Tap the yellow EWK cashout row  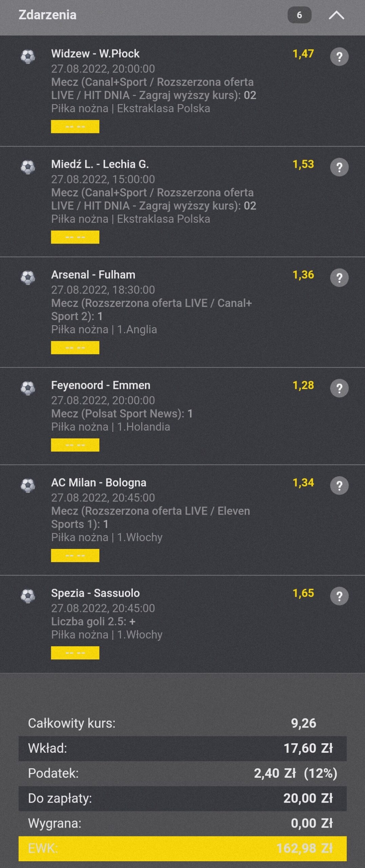[x=182, y=848]
